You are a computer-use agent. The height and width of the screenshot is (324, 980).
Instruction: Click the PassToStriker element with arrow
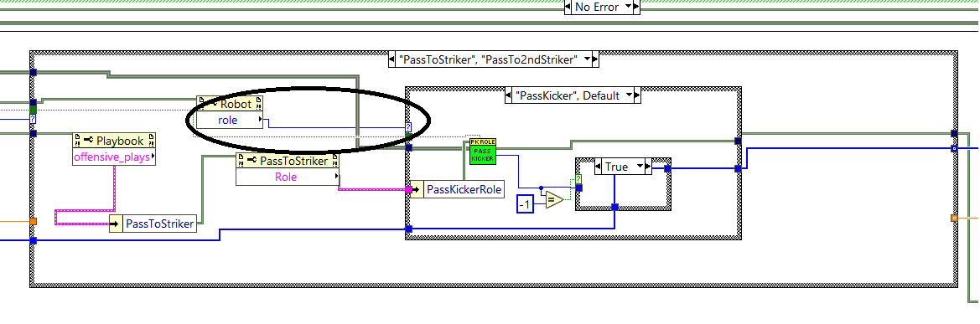153,223
